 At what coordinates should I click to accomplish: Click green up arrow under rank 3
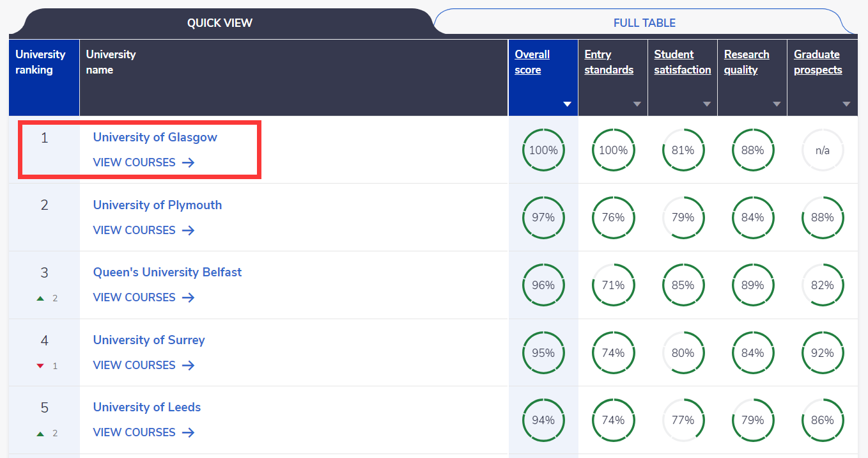point(40,298)
